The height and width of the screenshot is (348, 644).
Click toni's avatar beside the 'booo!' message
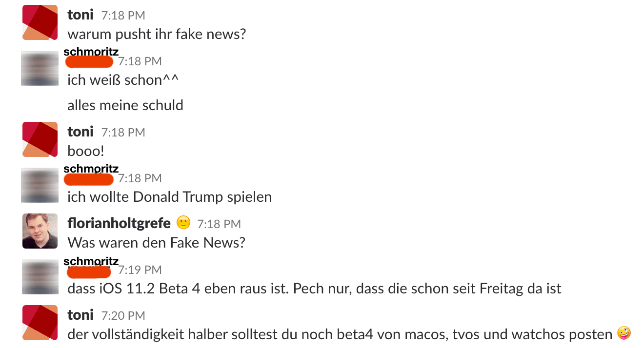pos(40,139)
